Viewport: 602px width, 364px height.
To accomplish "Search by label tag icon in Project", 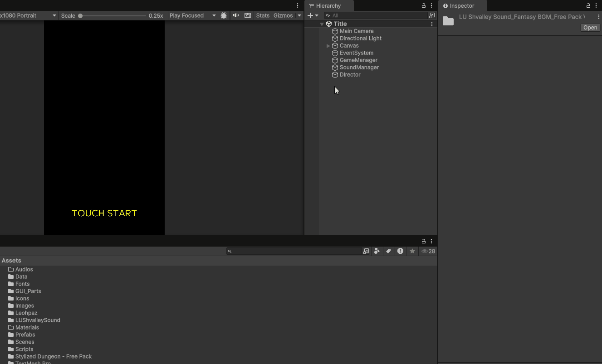I will click(388, 251).
